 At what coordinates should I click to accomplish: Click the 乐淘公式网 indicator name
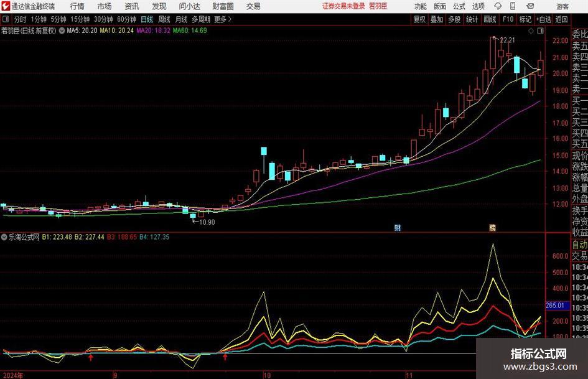pos(24,237)
